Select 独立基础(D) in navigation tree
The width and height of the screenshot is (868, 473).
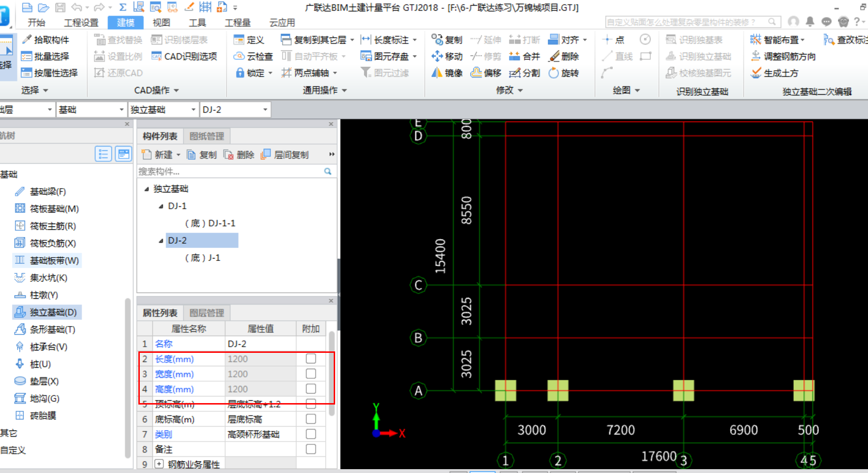pos(47,312)
